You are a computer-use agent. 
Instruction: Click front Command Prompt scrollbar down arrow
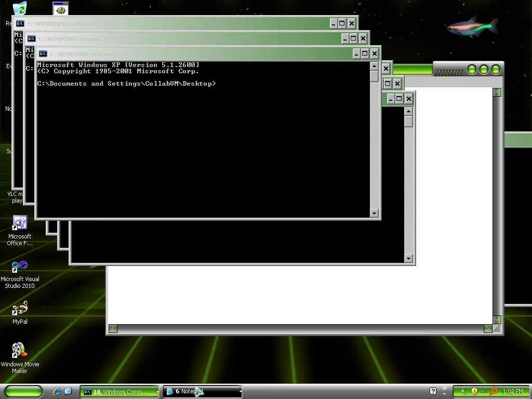[374, 213]
